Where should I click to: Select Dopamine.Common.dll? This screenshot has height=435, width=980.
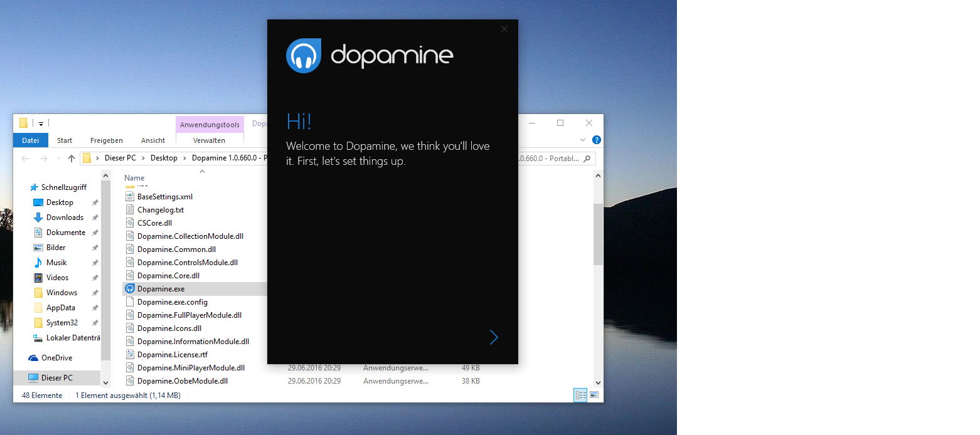click(x=176, y=249)
